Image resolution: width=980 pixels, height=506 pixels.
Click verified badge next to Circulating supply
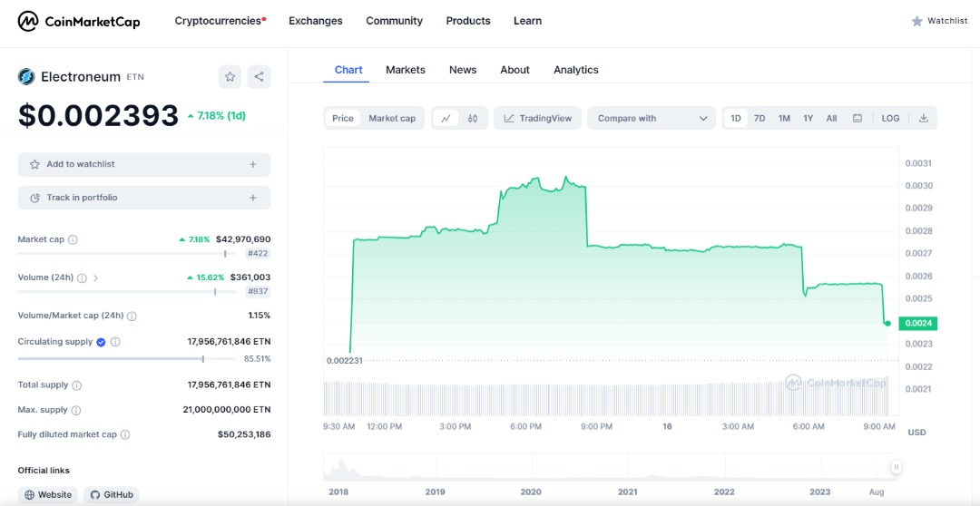coord(102,342)
